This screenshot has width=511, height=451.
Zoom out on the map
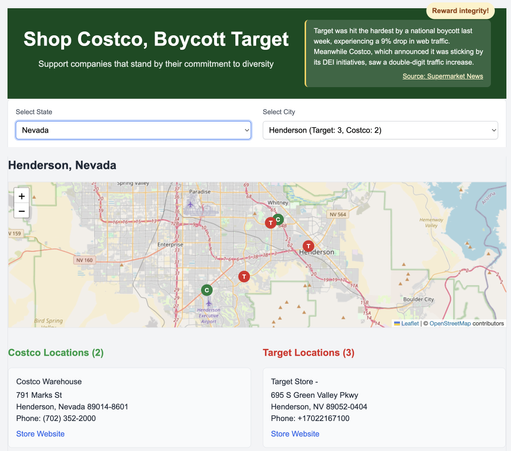coord(22,211)
